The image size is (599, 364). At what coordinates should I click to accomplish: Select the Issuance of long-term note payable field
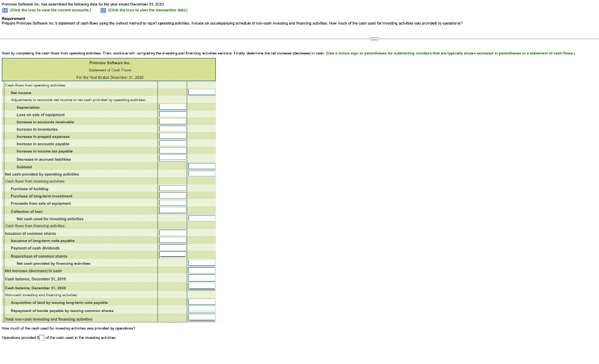tap(173, 240)
